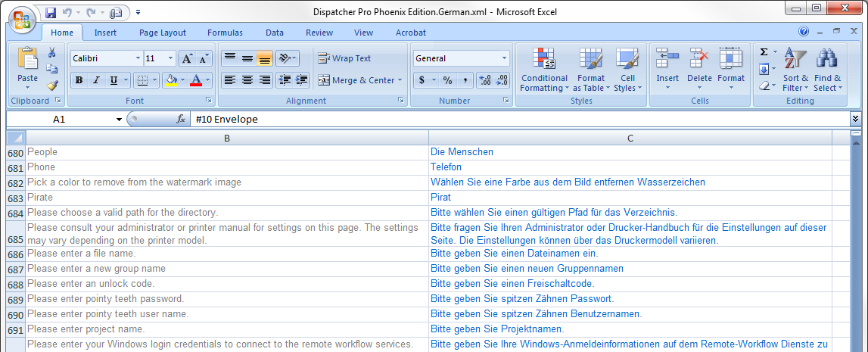This screenshot has height=352, width=868.
Task: Increase font size with Grow Font
Action: click(187, 58)
